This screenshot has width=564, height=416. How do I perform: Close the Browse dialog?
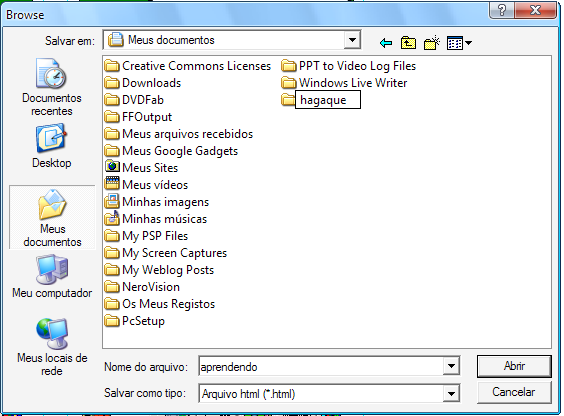536,10
